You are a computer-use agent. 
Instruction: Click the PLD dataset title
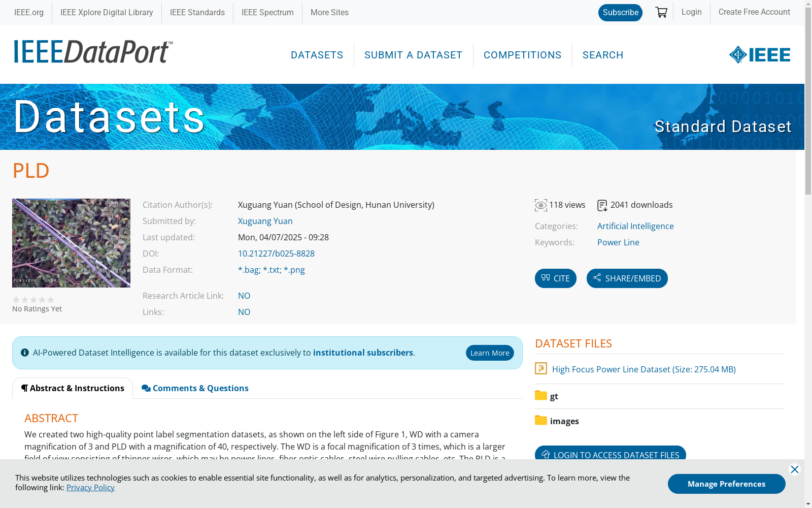(31, 171)
